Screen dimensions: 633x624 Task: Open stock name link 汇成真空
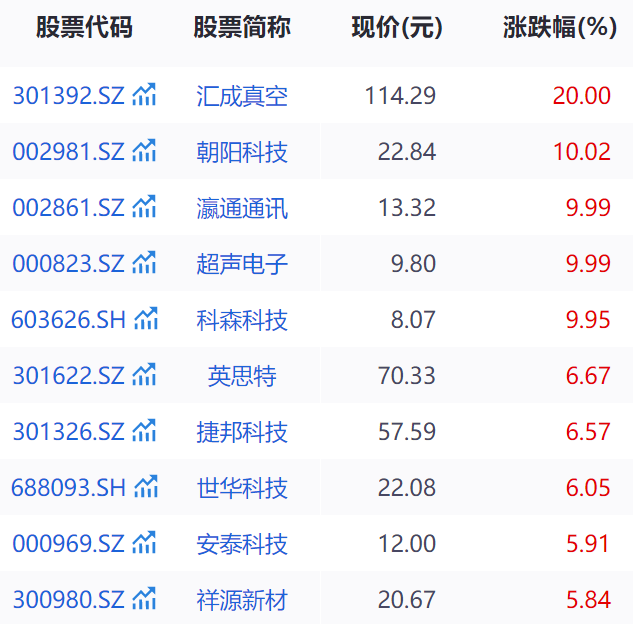242,96
